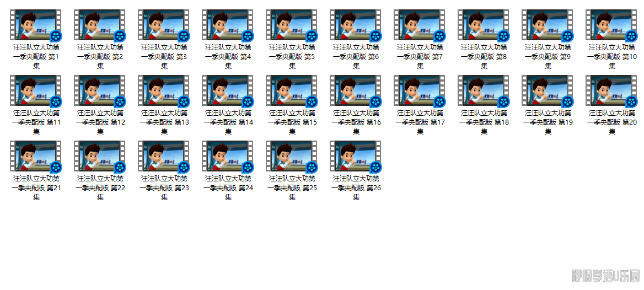The width and height of the screenshot is (644, 290).
Task: Click file name 汪汪队立大功第一季央配版 第12集
Action: pyautogui.click(x=100, y=122)
